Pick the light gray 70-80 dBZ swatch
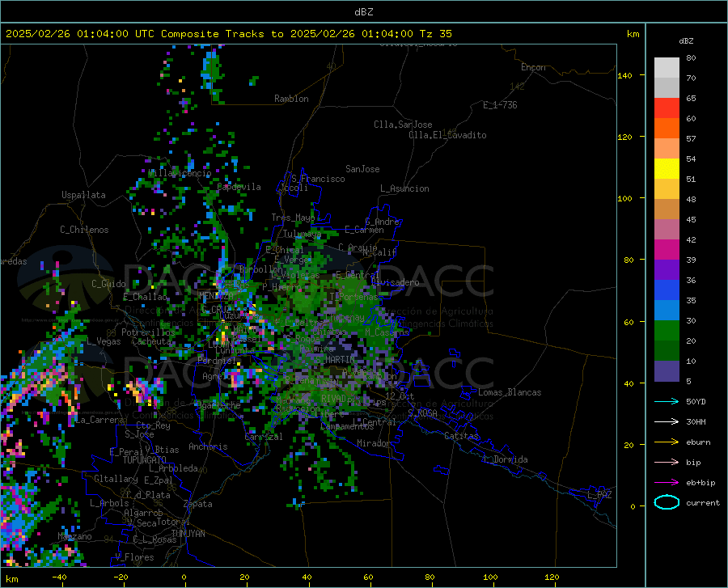The image size is (728, 588). click(x=667, y=68)
